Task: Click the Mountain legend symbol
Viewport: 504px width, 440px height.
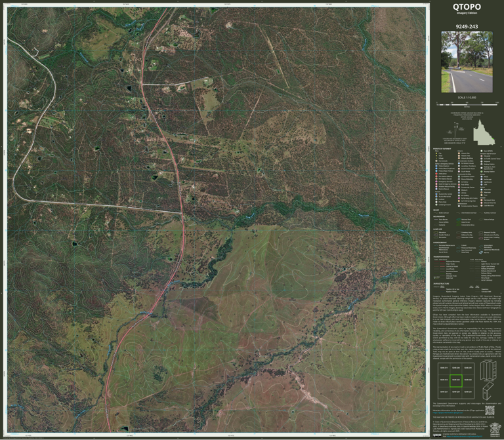Action: 482,192
